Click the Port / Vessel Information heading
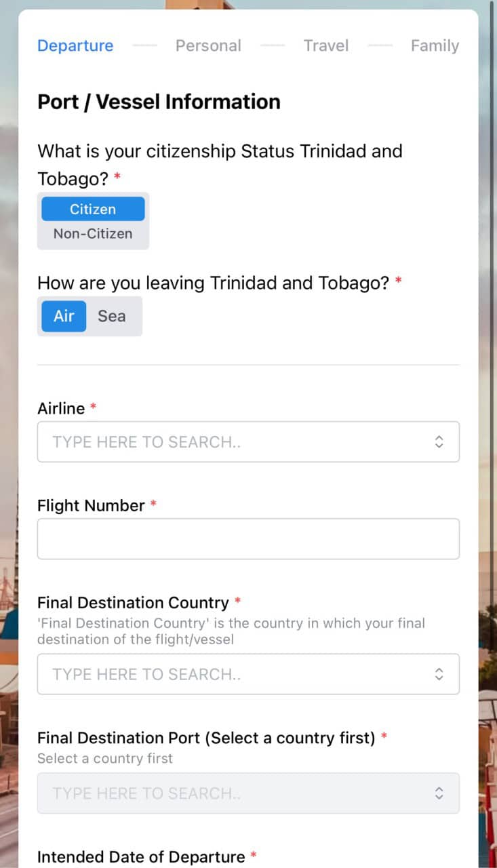This screenshot has width=497, height=868. pos(159,102)
